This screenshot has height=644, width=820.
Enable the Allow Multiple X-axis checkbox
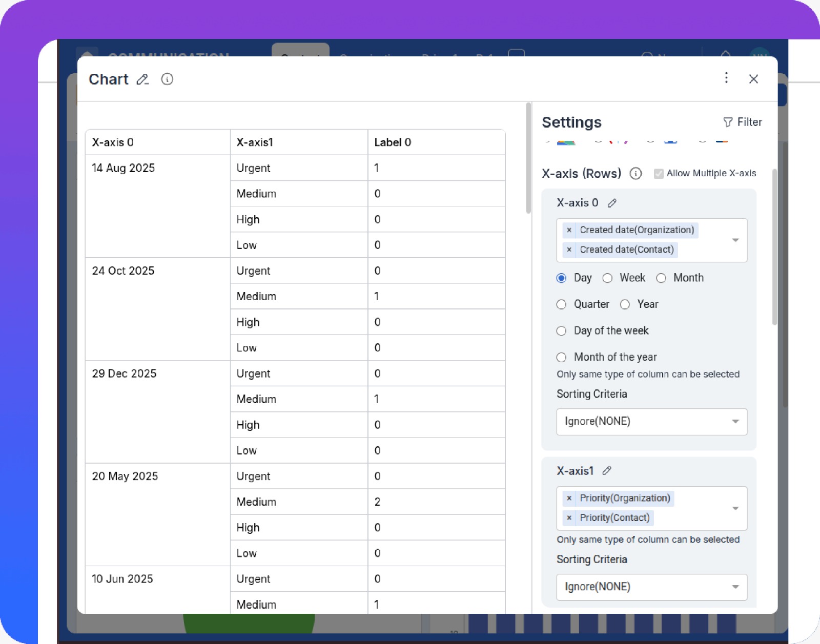click(x=658, y=173)
